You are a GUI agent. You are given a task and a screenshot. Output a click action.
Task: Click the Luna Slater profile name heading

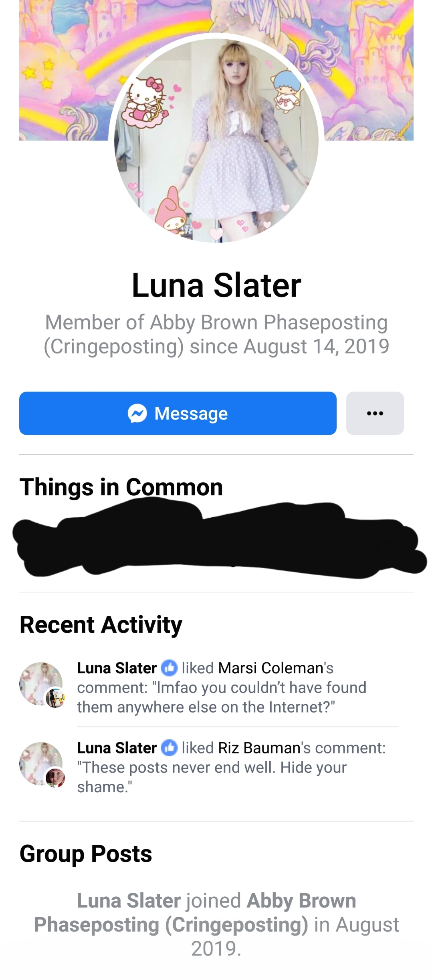[216, 285]
